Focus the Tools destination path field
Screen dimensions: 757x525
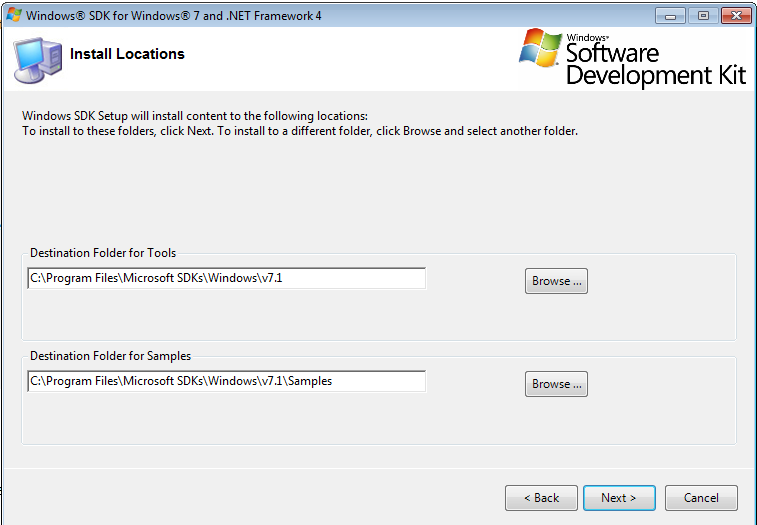[x=226, y=278]
